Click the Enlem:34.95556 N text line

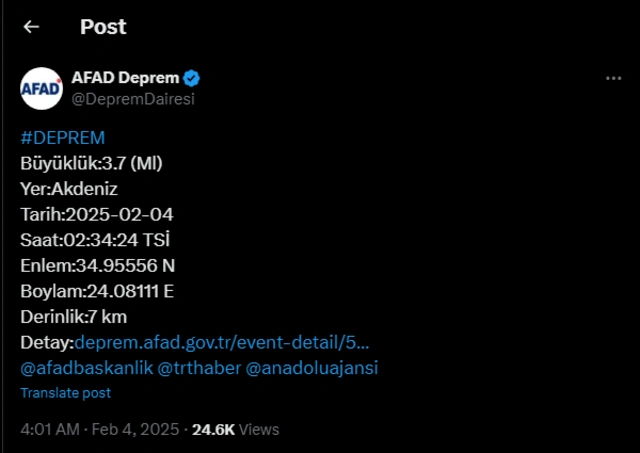(x=97, y=265)
